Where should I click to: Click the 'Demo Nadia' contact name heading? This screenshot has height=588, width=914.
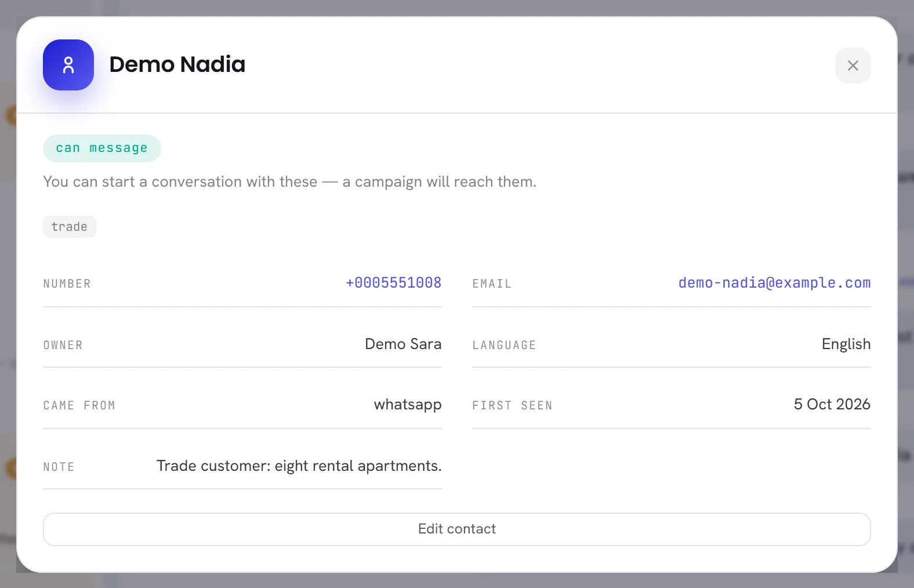pyautogui.click(x=177, y=64)
